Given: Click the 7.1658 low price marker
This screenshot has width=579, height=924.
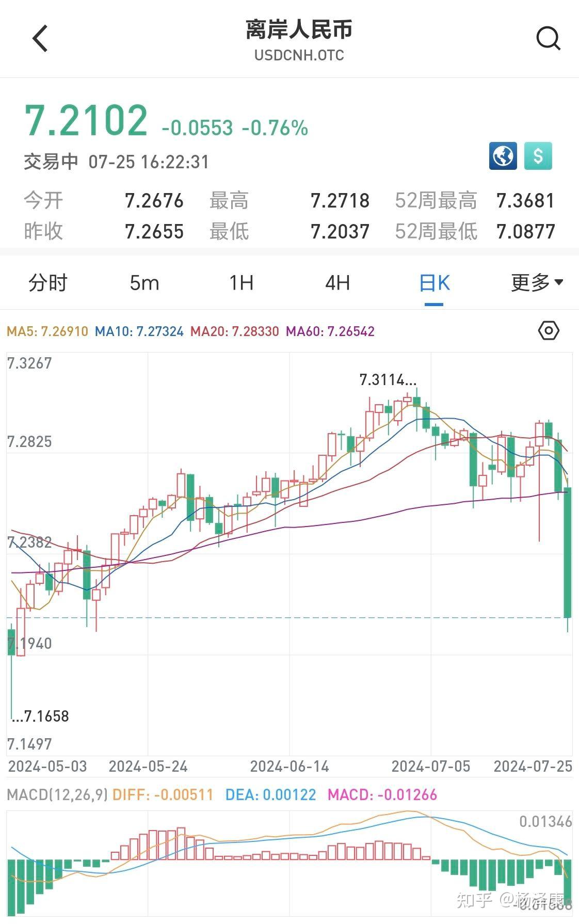Looking at the screenshot, I should (41, 716).
